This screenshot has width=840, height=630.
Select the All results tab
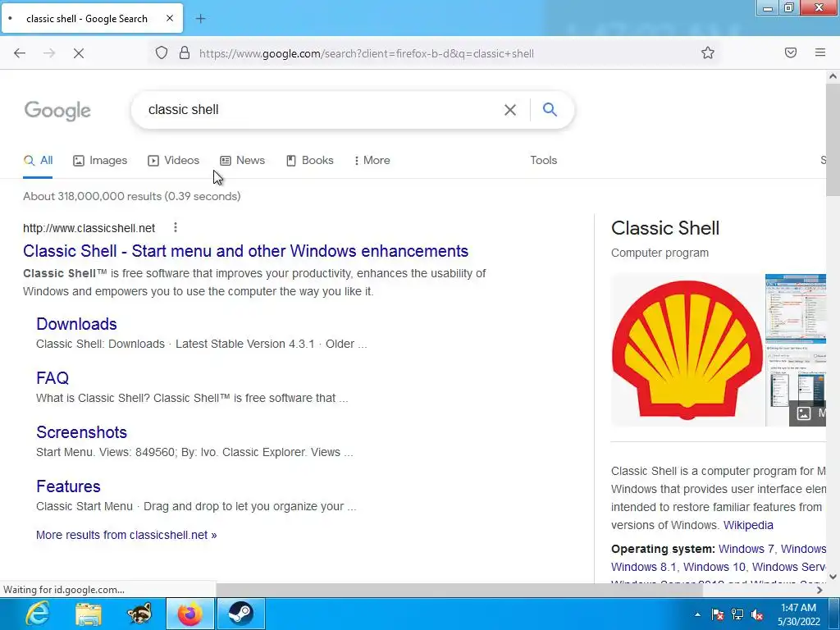pos(38,160)
